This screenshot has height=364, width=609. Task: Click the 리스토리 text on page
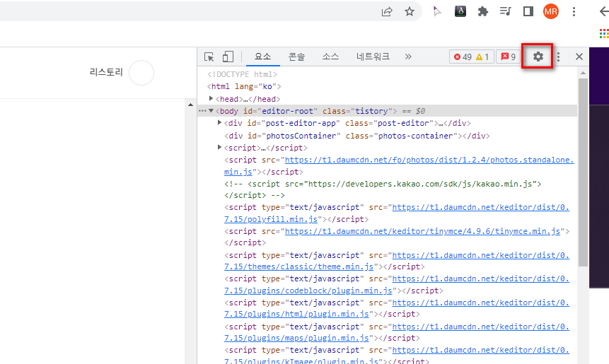click(106, 72)
